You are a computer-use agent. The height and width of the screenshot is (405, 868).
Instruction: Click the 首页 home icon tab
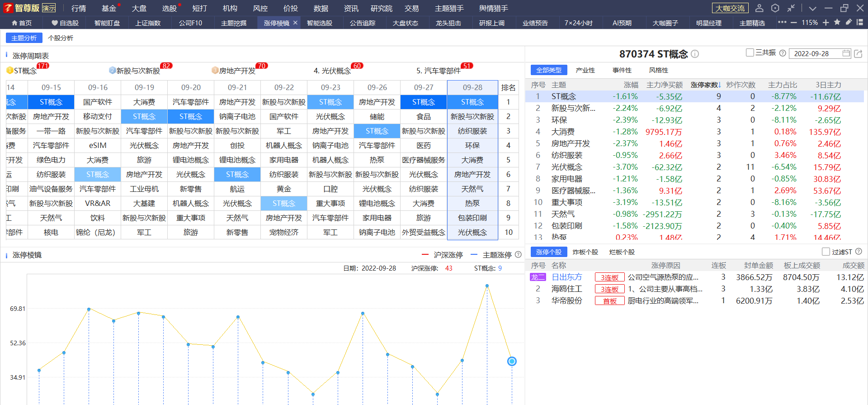[x=21, y=23]
